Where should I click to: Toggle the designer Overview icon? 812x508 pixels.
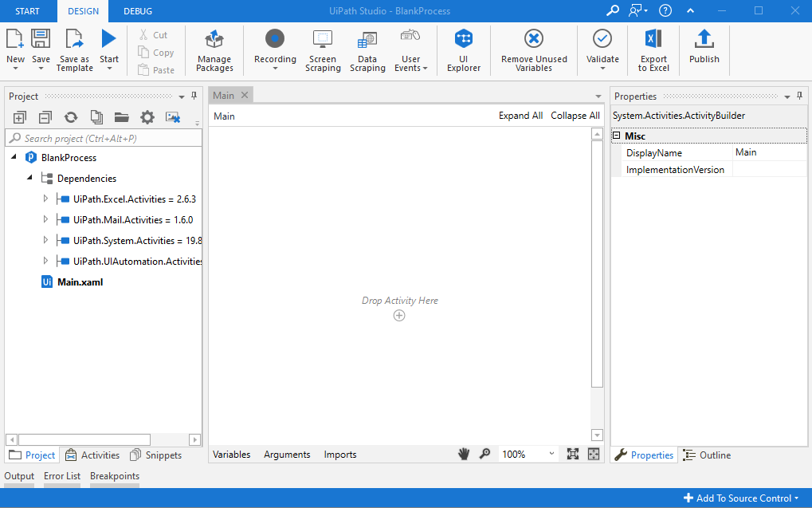pyautogui.click(x=594, y=454)
